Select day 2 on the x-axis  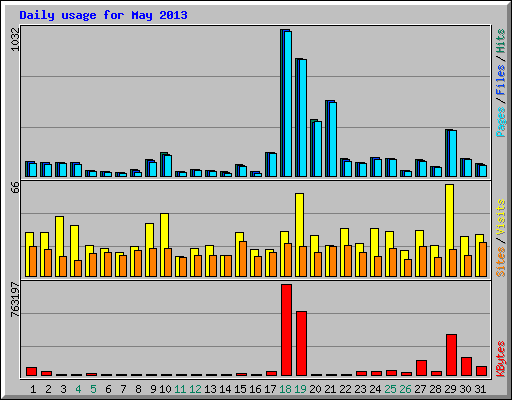click(48, 389)
